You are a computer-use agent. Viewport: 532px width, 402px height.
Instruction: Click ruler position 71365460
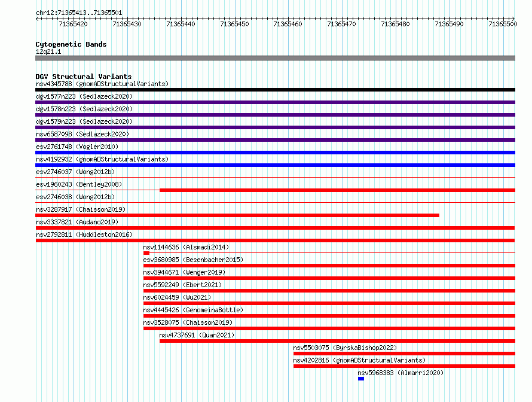[288, 24]
